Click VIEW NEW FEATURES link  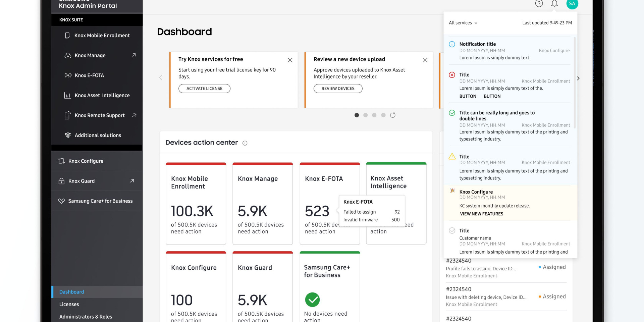482,214
